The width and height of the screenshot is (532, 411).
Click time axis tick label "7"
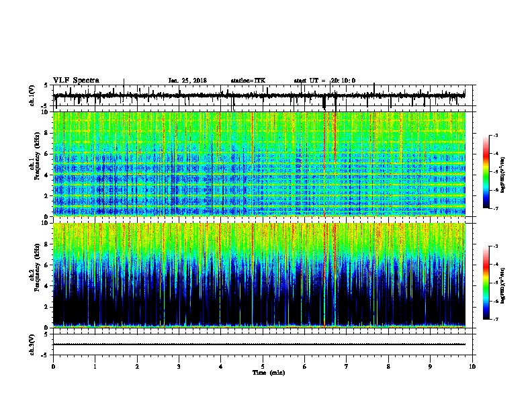click(x=347, y=367)
